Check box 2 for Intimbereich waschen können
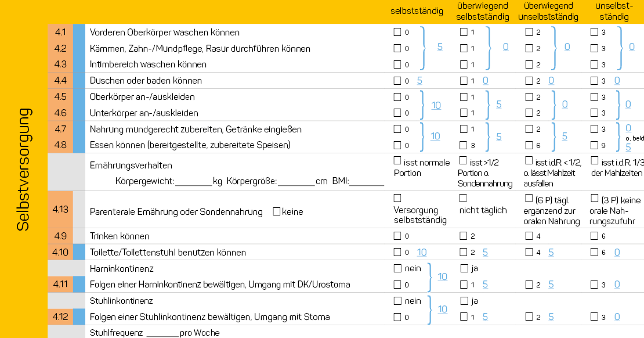The width and height of the screenshot is (644, 338). 529,64
